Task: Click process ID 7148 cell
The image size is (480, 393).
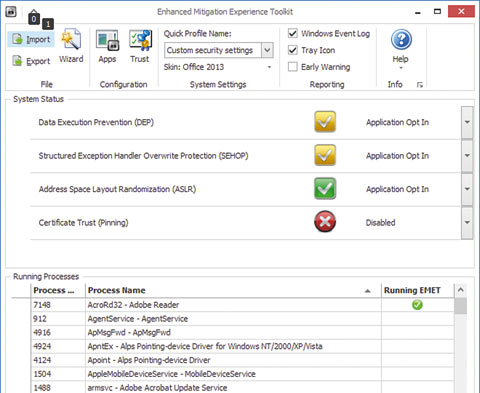Action: 58,305
